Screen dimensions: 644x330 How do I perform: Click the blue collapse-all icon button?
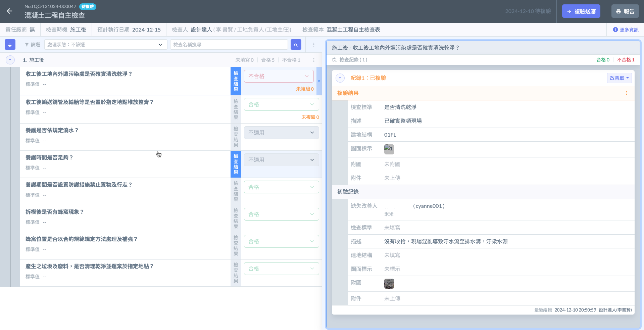click(10, 45)
